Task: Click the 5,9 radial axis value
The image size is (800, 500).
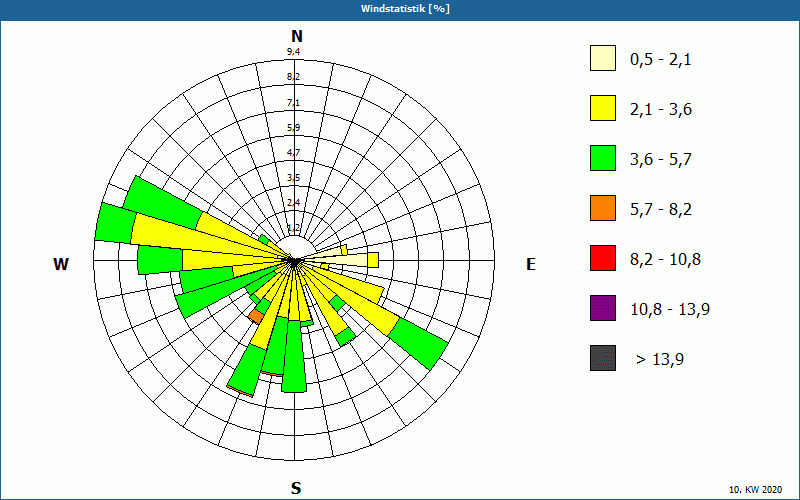Action: coord(293,128)
